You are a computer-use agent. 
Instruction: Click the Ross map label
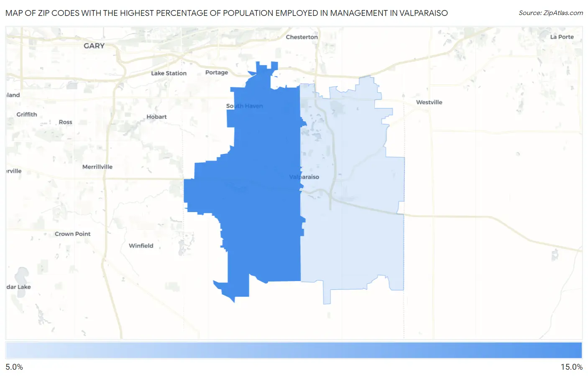click(65, 122)
